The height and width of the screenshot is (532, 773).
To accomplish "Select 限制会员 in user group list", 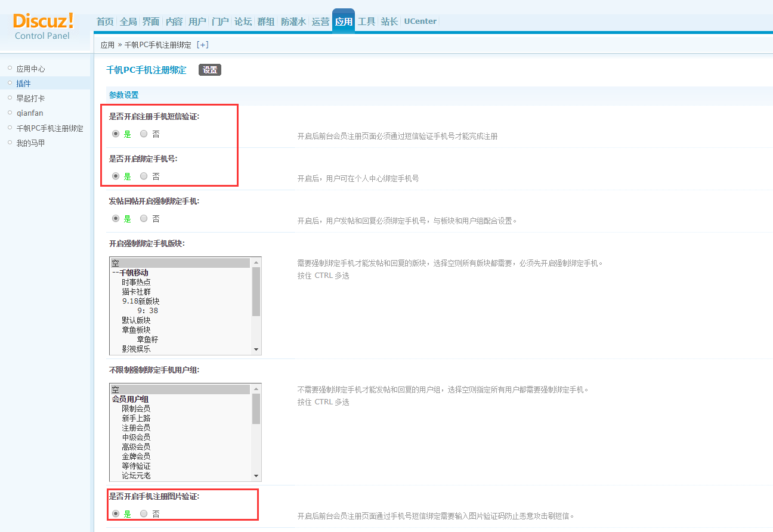I will pyautogui.click(x=180, y=409).
